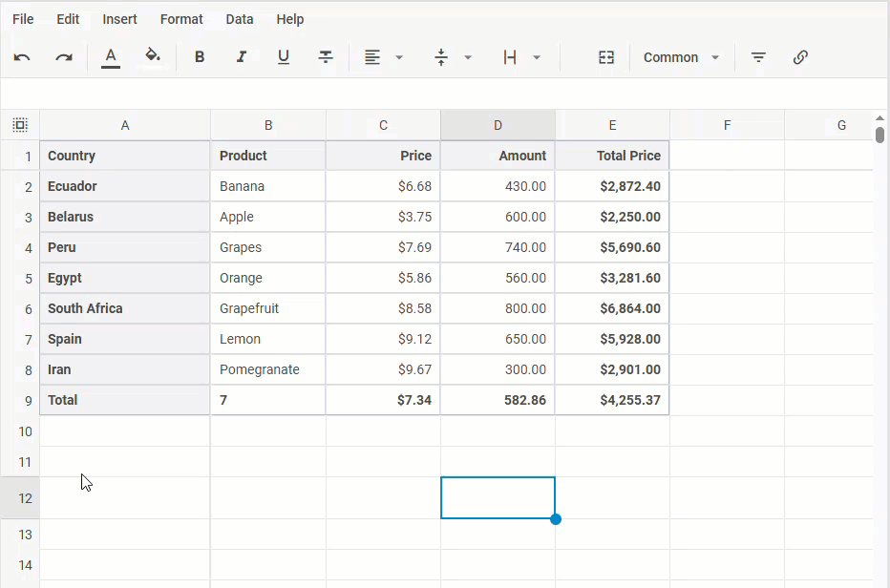Image resolution: width=890 pixels, height=588 pixels.
Task: Select the "Amount" header cell
Action: (498, 156)
